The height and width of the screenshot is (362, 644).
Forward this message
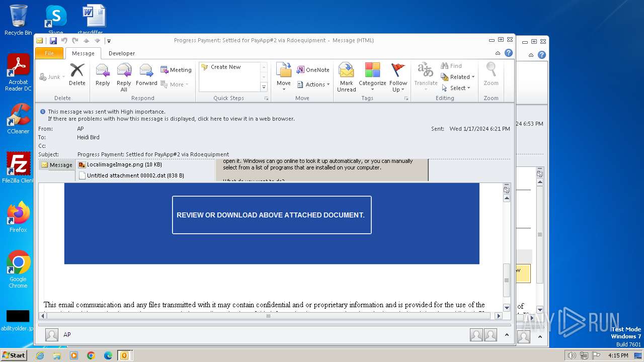(x=146, y=74)
